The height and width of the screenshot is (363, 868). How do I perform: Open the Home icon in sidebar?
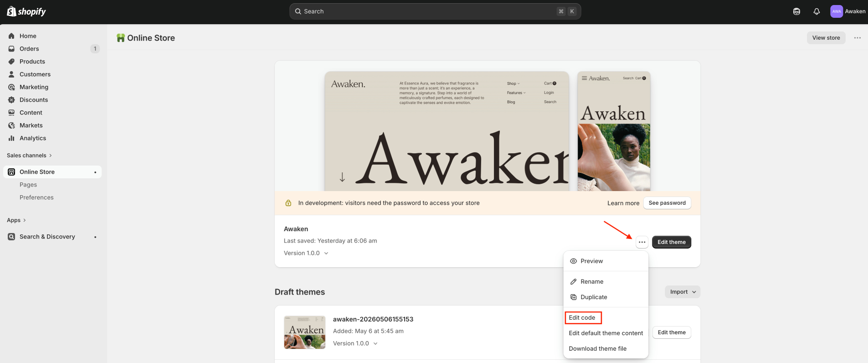tap(11, 36)
